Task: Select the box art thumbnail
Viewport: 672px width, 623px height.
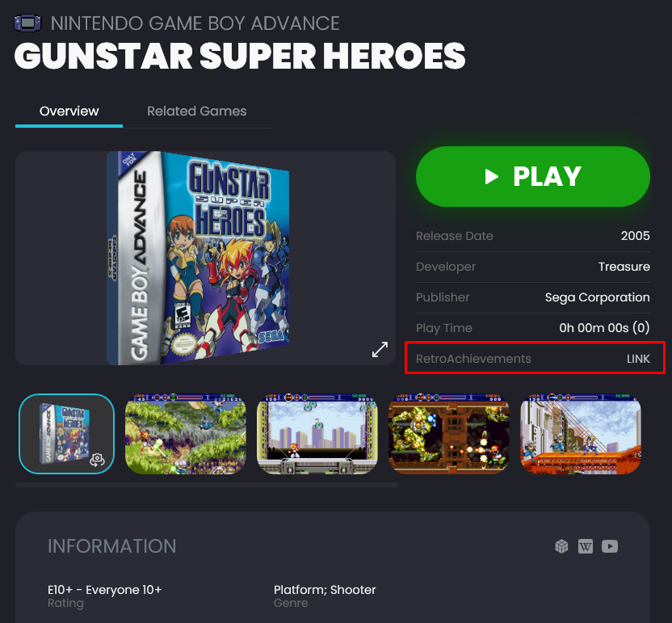Action: pos(67,434)
